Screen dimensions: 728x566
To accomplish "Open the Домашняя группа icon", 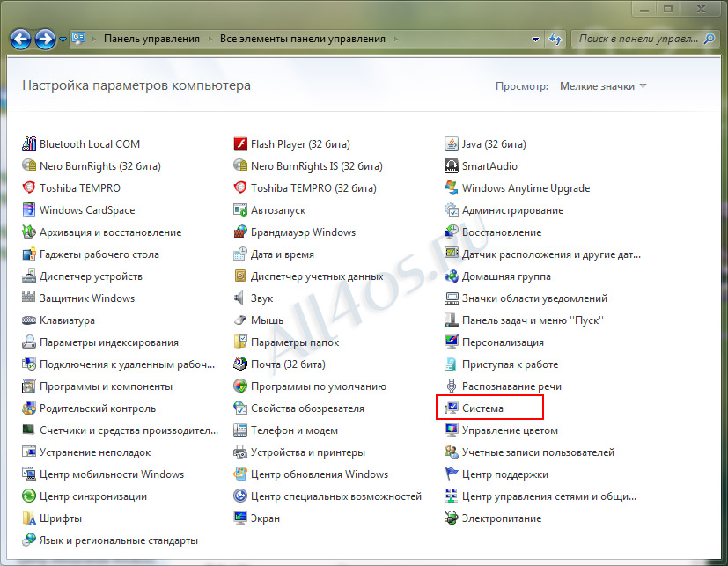I will coord(452,276).
